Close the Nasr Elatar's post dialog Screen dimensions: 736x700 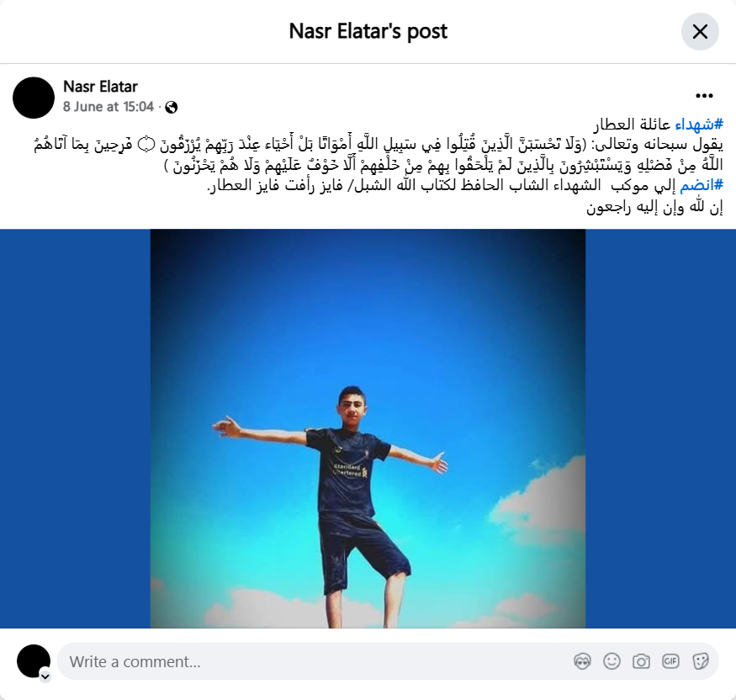700,32
